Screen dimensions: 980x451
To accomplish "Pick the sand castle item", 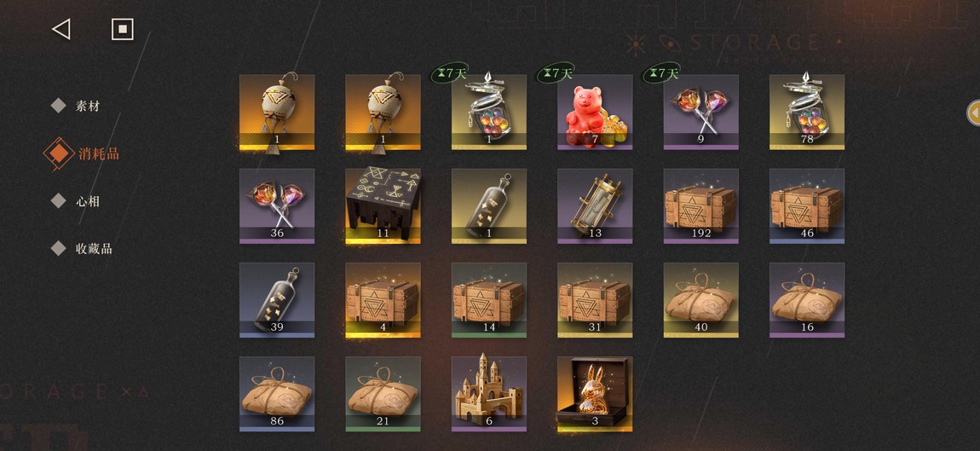I will (489, 394).
